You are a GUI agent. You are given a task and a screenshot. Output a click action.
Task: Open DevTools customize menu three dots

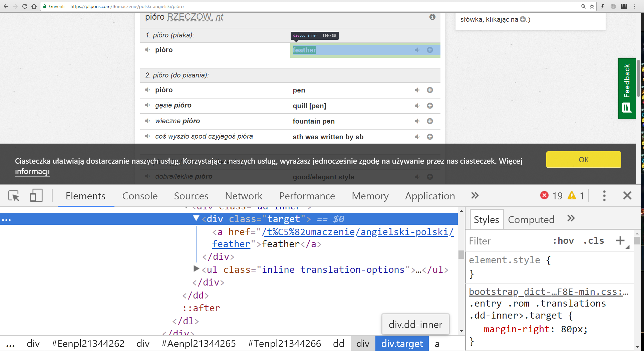click(604, 196)
